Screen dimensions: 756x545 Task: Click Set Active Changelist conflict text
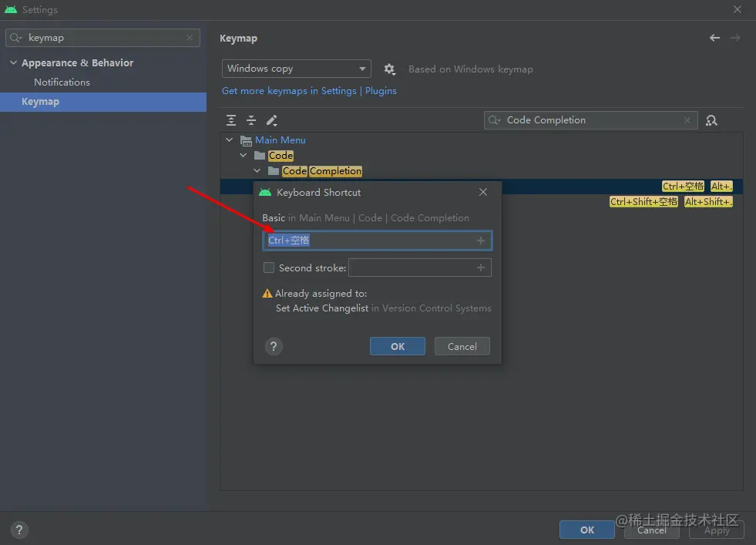[322, 308]
